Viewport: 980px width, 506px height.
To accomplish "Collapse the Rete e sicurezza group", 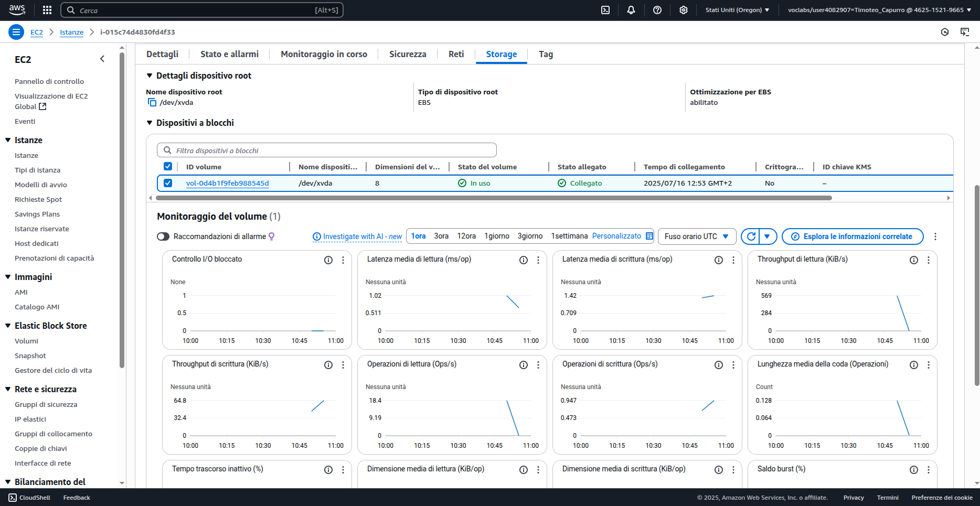I will pos(8,389).
